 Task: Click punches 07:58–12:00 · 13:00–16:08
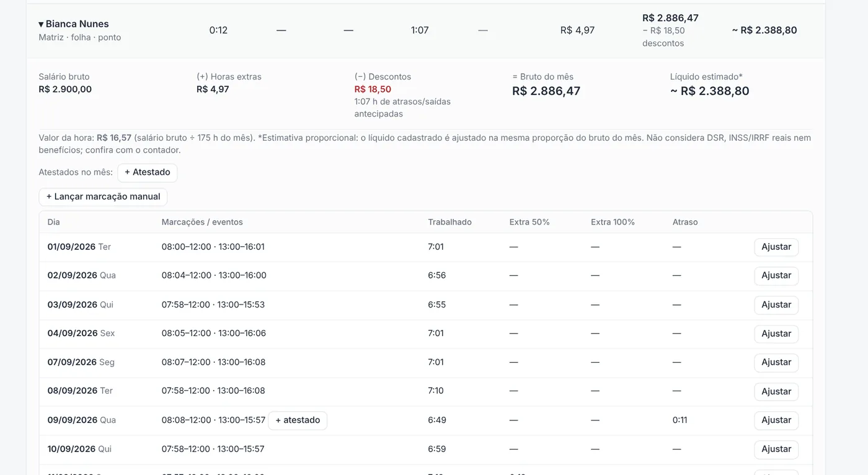coord(213,391)
